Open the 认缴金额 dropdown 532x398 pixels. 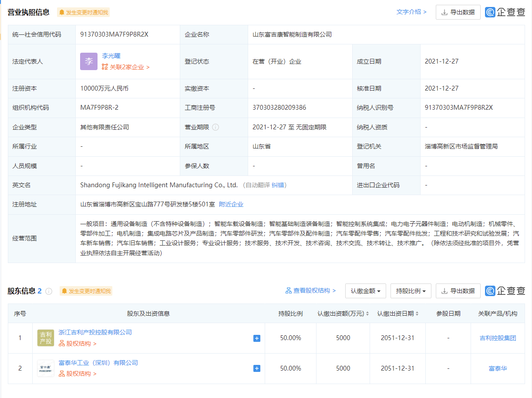[x=366, y=291]
